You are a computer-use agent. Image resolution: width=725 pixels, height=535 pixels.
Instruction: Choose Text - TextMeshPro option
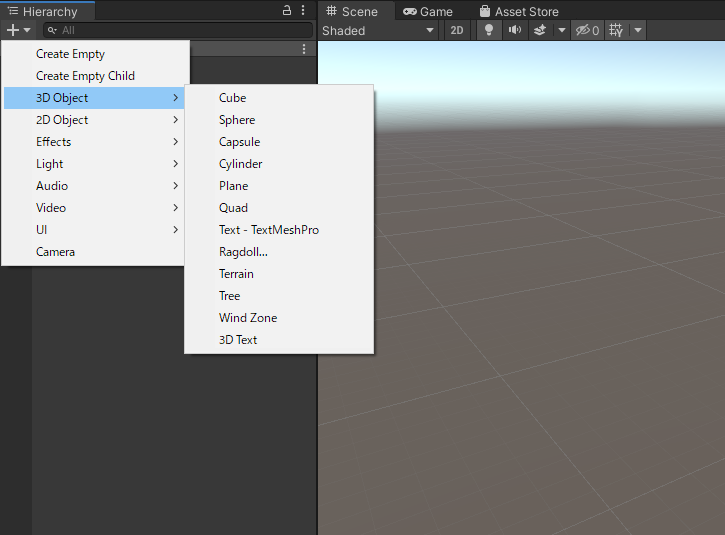coord(279,230)
